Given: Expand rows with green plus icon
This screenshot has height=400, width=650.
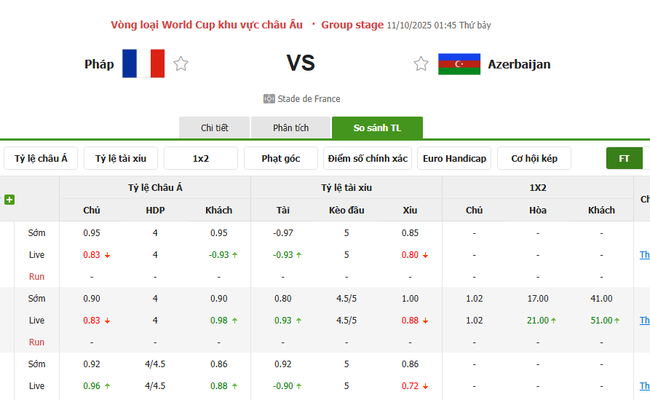Looking at the screenshot, I should coord(10,200).
